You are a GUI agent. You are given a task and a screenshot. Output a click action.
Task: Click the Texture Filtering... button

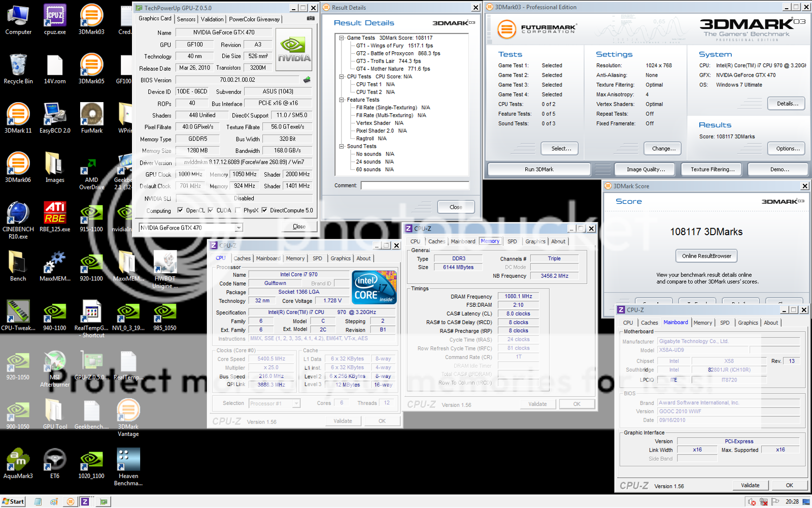coord(713,169)
